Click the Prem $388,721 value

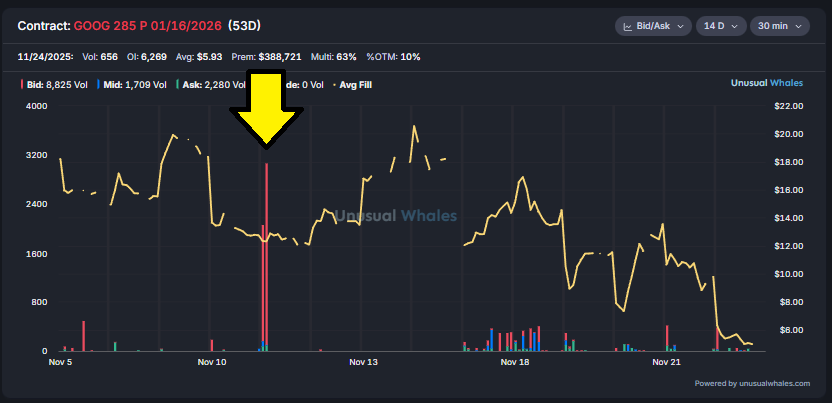(294, 57)
